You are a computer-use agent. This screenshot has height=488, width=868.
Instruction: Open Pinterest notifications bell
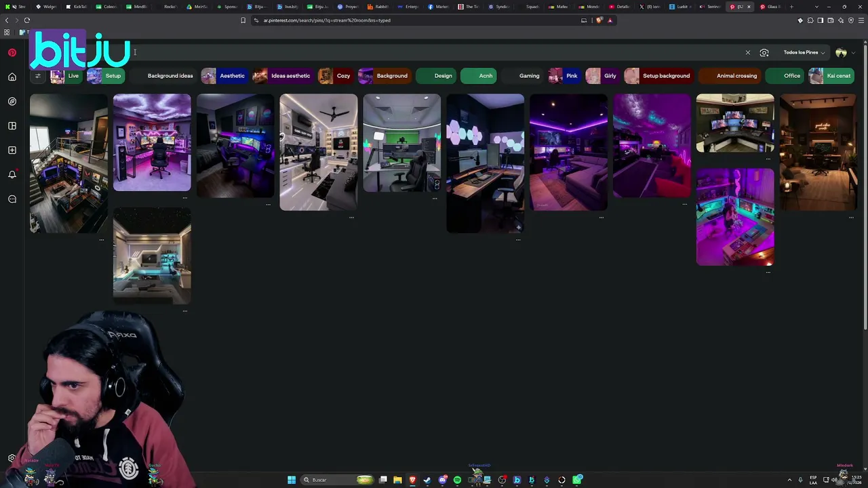point(12,175)
